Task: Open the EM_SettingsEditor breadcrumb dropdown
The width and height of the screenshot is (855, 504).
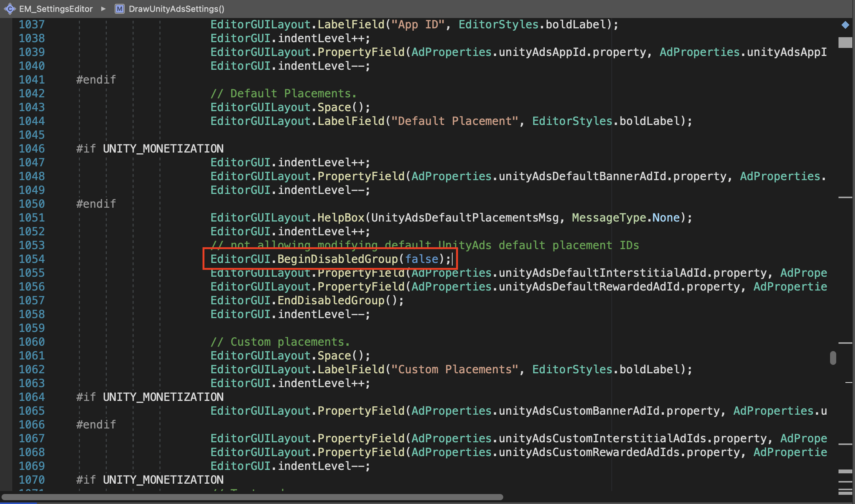Action: pos(56,9)
